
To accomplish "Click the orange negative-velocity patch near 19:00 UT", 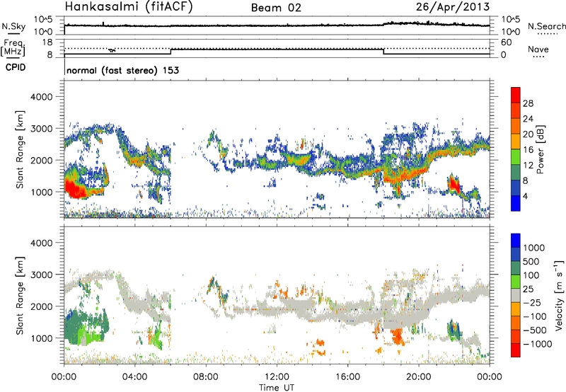I will (398, 336).
